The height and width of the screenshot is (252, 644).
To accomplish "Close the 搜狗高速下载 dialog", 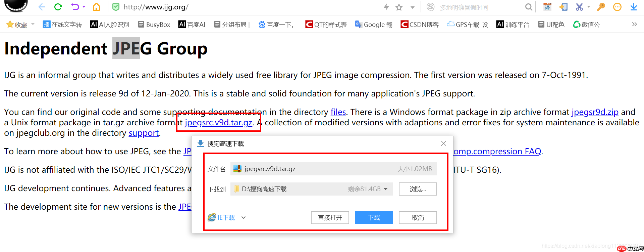I will [x=443, y=143].
